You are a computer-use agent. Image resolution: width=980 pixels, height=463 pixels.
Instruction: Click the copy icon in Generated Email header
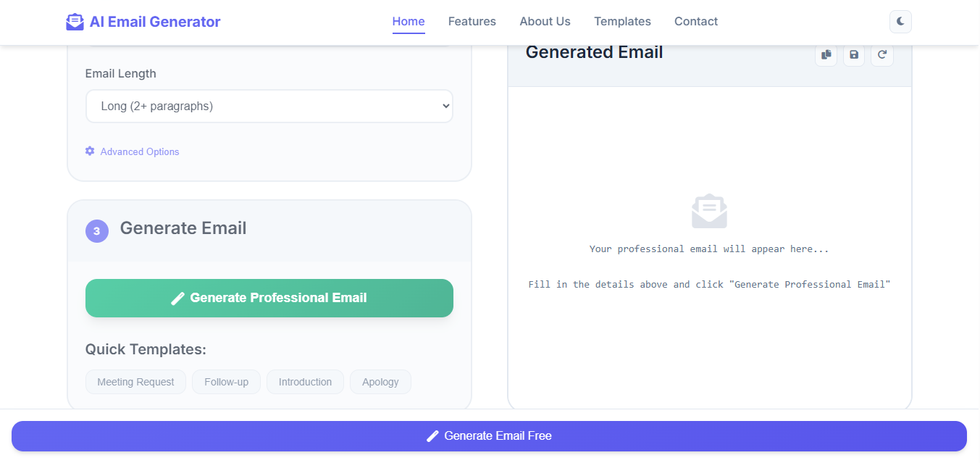point(826,54)
